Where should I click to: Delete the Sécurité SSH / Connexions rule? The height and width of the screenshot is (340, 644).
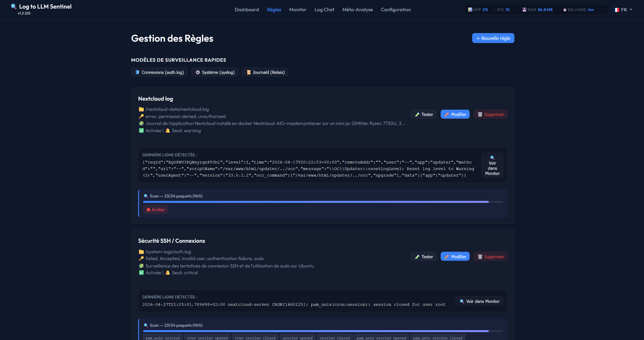click(x=491, y=256)
